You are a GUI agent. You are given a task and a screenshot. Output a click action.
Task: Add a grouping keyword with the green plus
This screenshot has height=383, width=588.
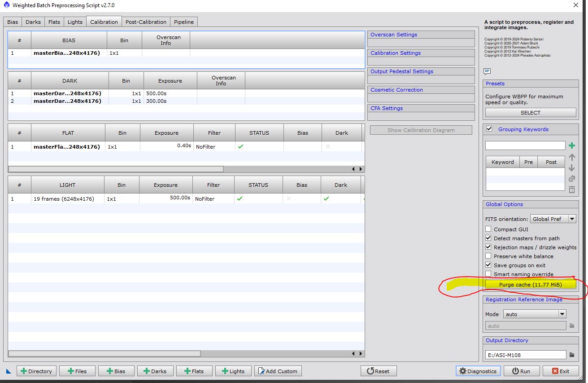[571, 145]
